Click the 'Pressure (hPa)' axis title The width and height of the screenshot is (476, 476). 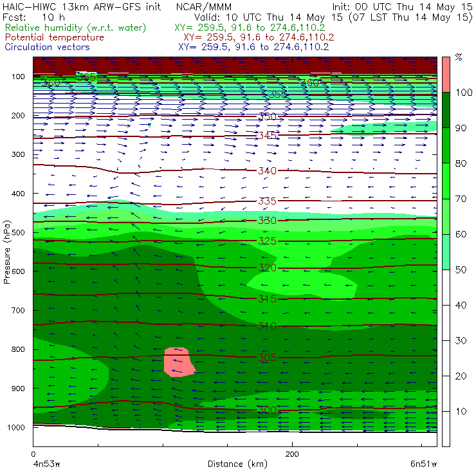[x=6, y=252]
